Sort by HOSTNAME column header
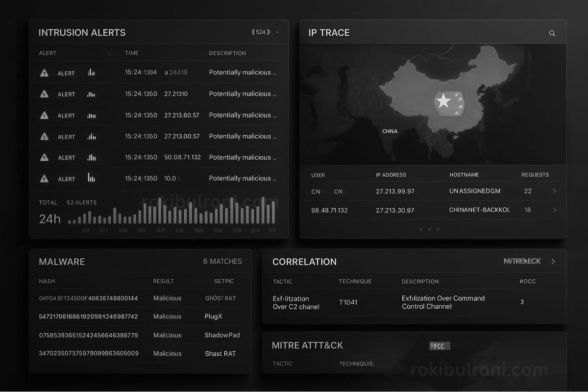The width and height of the screenshot is (588, 392). (x=464, y=175)
